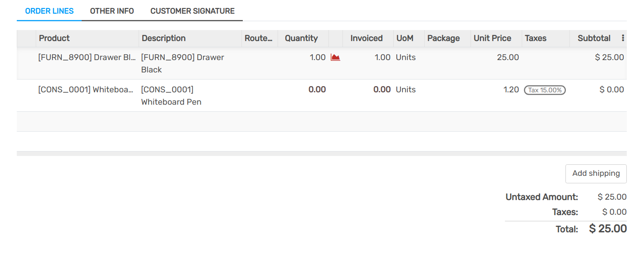Open the Whiteboard Pen product cell
Image resolution: width=644 pixels, height=273 pixels.
[86, 90]
